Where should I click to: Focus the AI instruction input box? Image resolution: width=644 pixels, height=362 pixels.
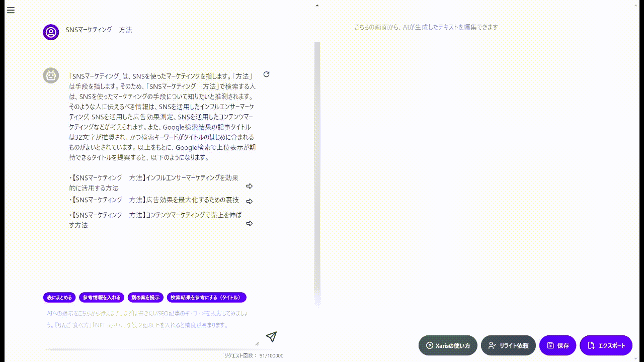[x=151, y=322]
